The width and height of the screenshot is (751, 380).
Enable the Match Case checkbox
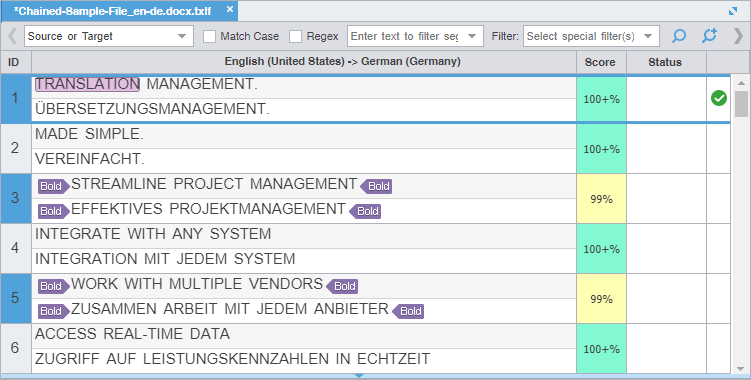click(x=209, y=36)
